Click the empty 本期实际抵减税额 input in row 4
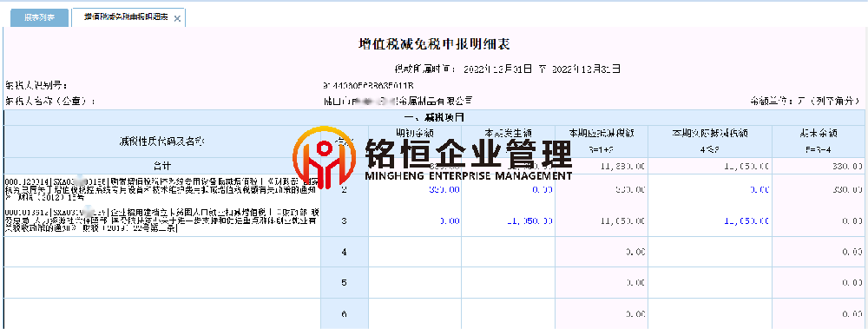The height and width of the screenshot is (329, 868). (x=710, y=252)
